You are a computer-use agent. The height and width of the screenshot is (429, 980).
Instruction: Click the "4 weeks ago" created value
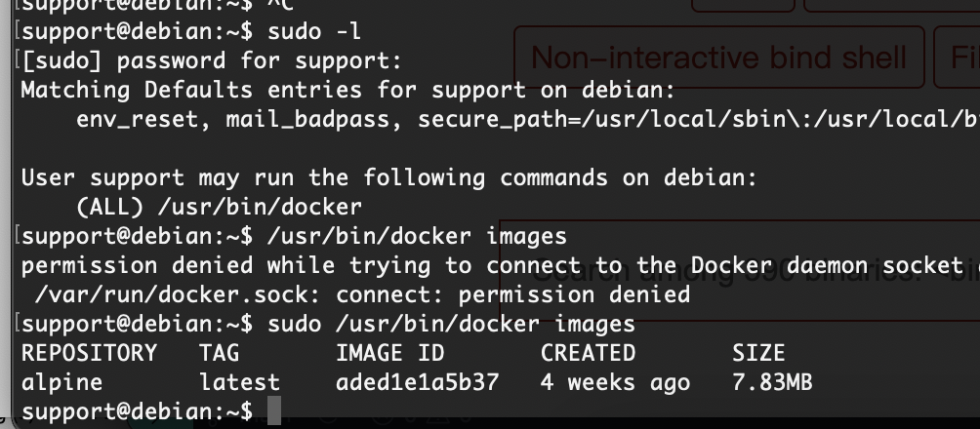615,382
